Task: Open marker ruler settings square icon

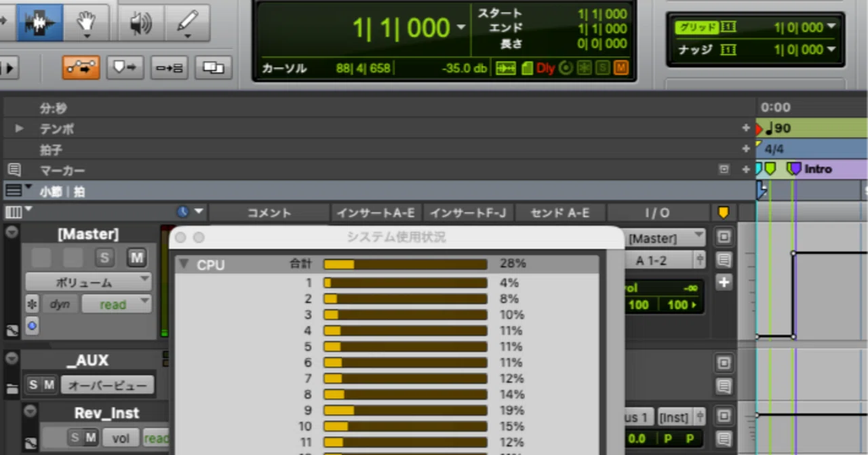Action: coord(724,170)
